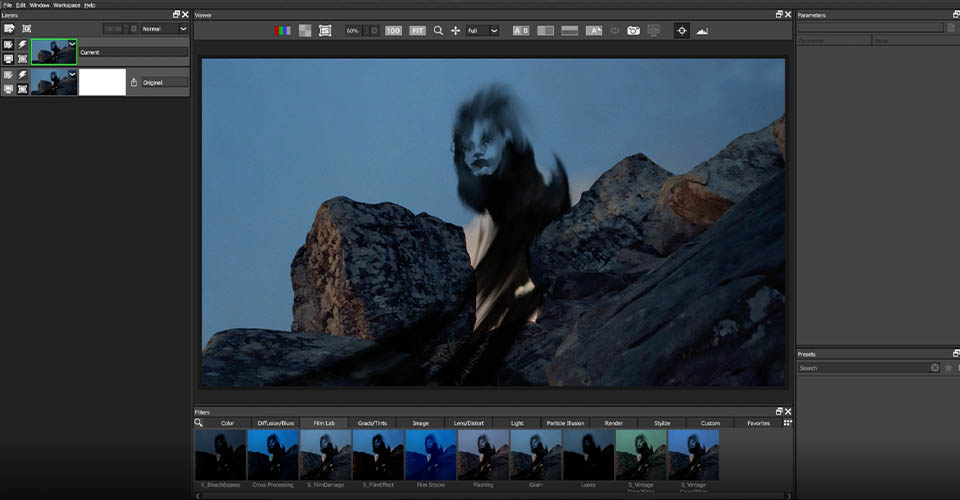The width and height of the screenshot is (960, 500).
Task: Clear the Presets search with the X icon
Action: click(935, 368)
